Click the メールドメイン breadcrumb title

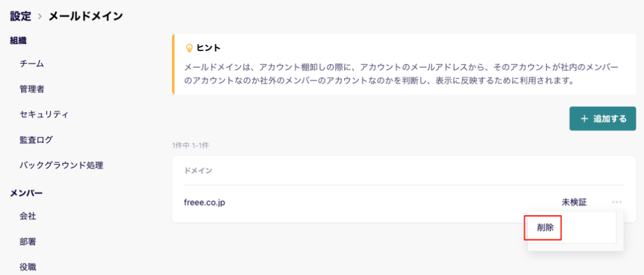click(x=85, y=17)
